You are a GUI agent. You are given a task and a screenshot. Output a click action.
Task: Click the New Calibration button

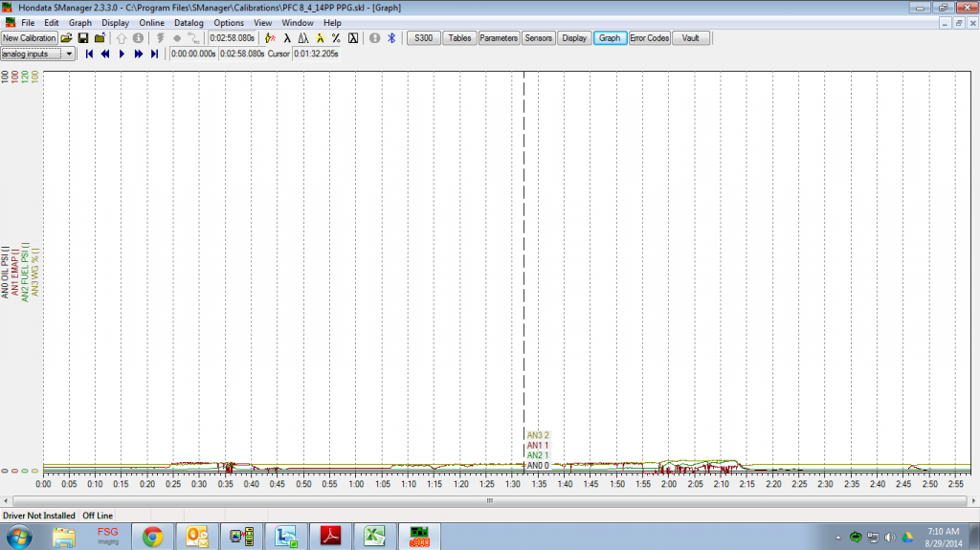point(30,38)
